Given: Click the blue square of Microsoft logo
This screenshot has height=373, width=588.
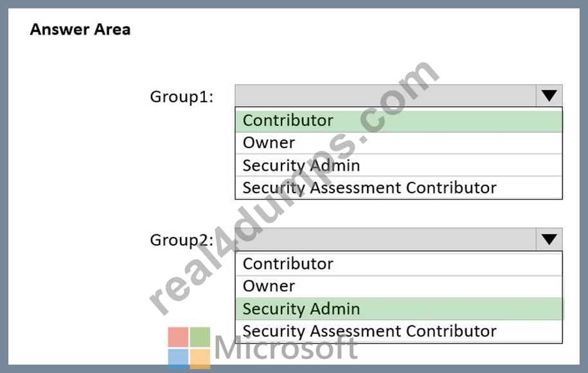Looking at the screenshot, I should (178, 359).
